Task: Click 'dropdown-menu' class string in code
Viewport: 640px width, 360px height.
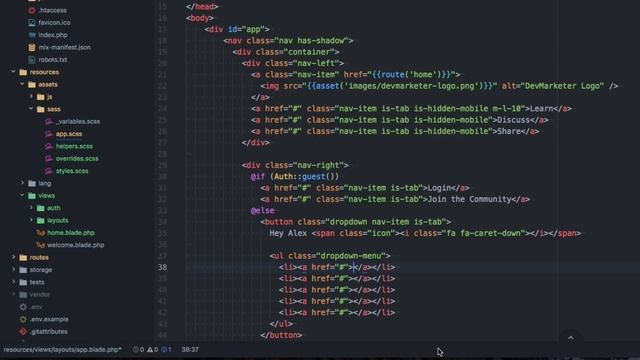Action: click(350, 256)
